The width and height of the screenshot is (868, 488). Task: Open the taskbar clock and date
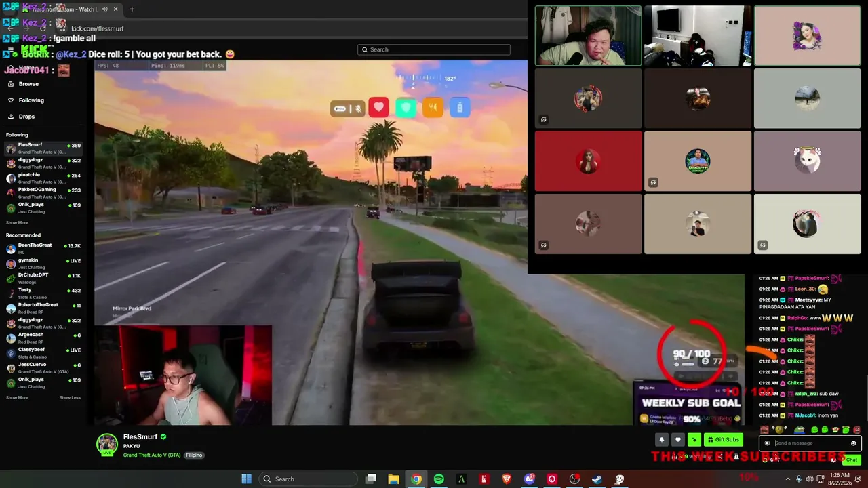pyautogui.click(x=839, y=479)
